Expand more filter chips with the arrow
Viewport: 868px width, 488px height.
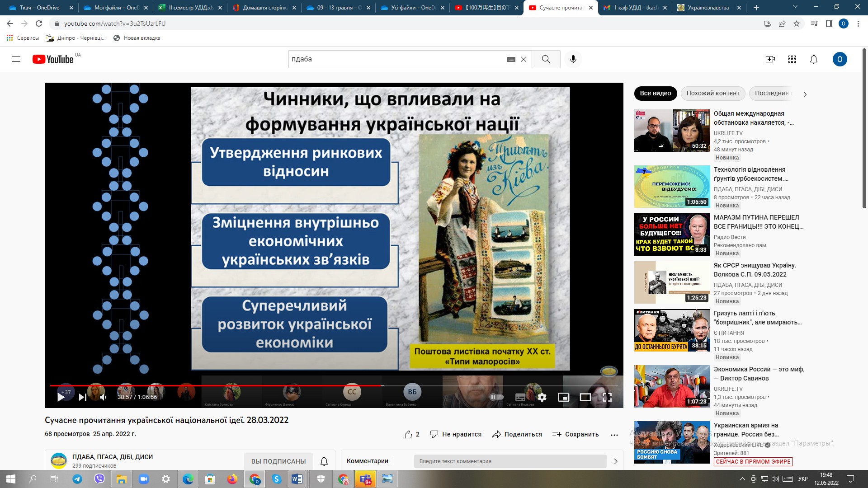(805, 94)
